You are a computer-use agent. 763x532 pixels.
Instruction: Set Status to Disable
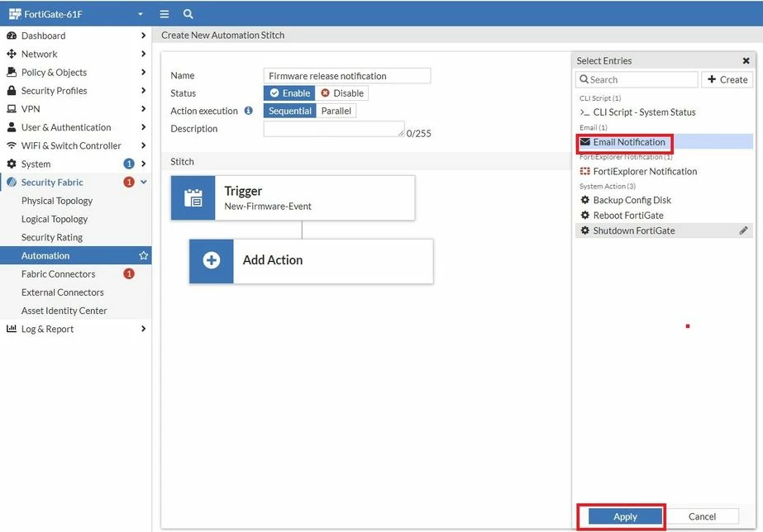pyautogui.click(x=342, y=93)
